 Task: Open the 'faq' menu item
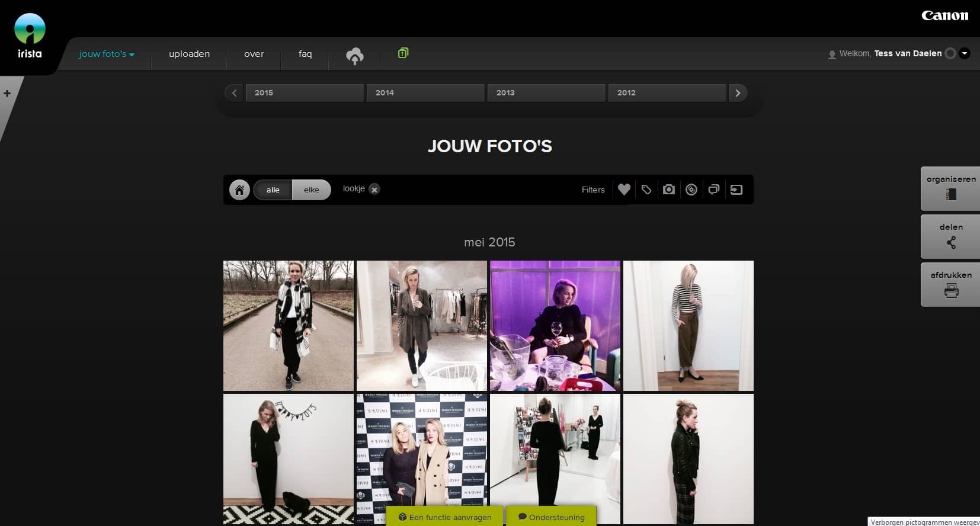[x=305, y=54]
